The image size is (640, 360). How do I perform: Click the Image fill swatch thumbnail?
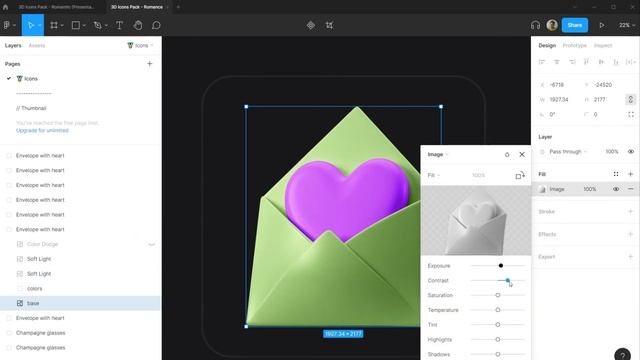542,189
